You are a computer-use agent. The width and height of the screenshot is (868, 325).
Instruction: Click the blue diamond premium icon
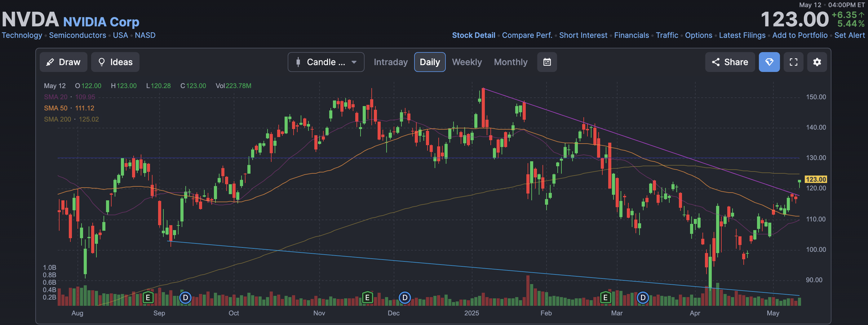(769, 62)
